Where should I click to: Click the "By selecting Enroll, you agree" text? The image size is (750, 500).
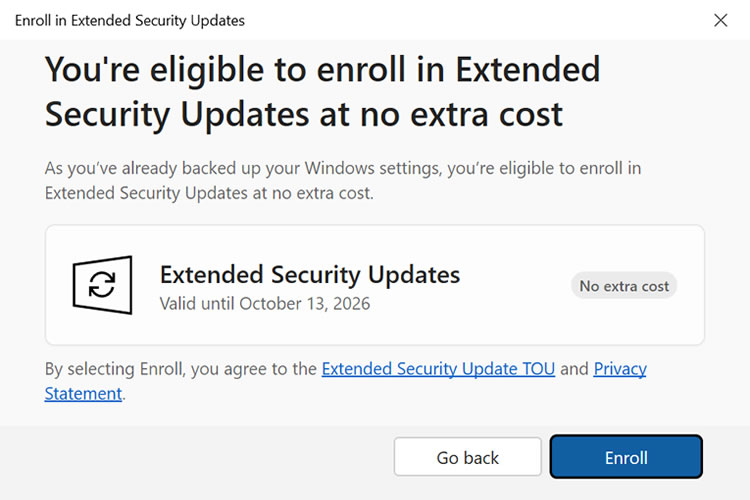[x=180, y=369]
